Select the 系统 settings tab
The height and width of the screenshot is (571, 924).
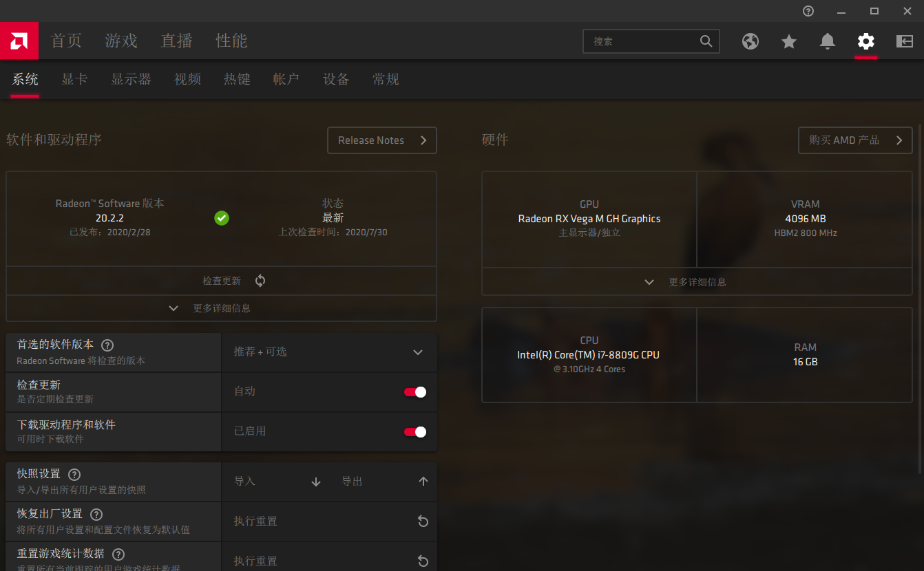(25, 79)
